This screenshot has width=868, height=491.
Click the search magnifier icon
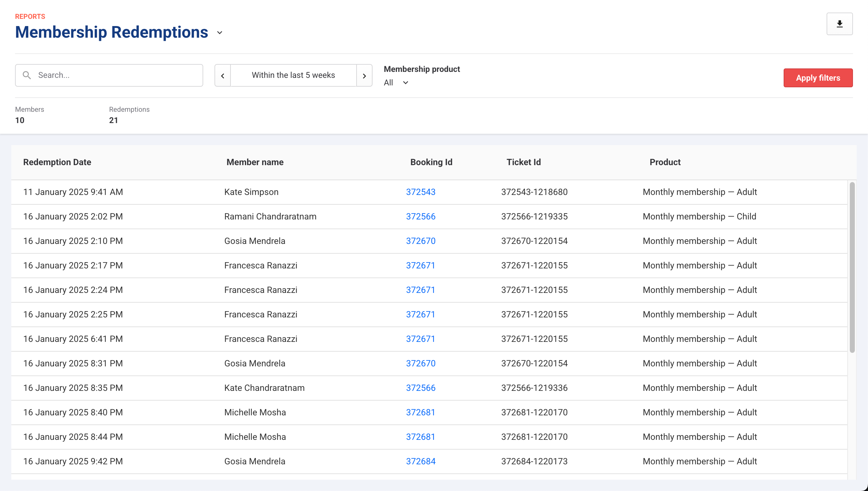pyautogui.click(x=27, y=75)
